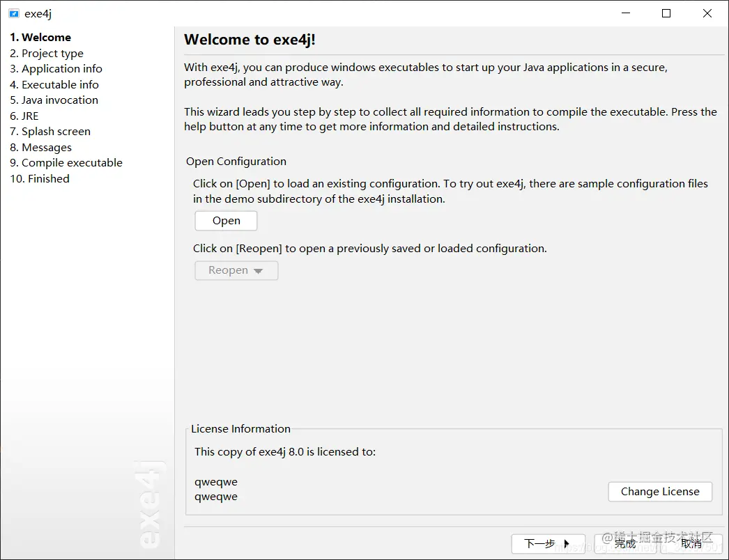Image resolution: width=729 pixels, height=560 pixels.
Task: Select step 8. Messages
Action: [x=41, y=148]
